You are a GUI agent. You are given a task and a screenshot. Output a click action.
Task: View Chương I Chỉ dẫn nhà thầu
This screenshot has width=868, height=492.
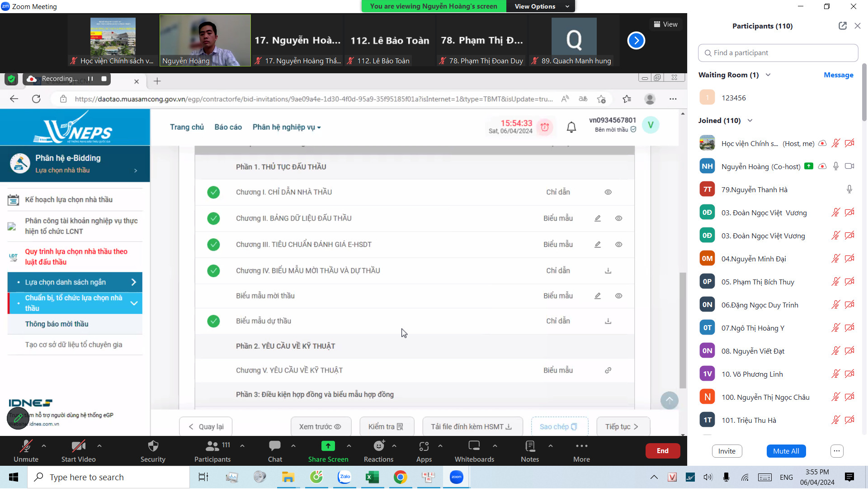point(608,192)
